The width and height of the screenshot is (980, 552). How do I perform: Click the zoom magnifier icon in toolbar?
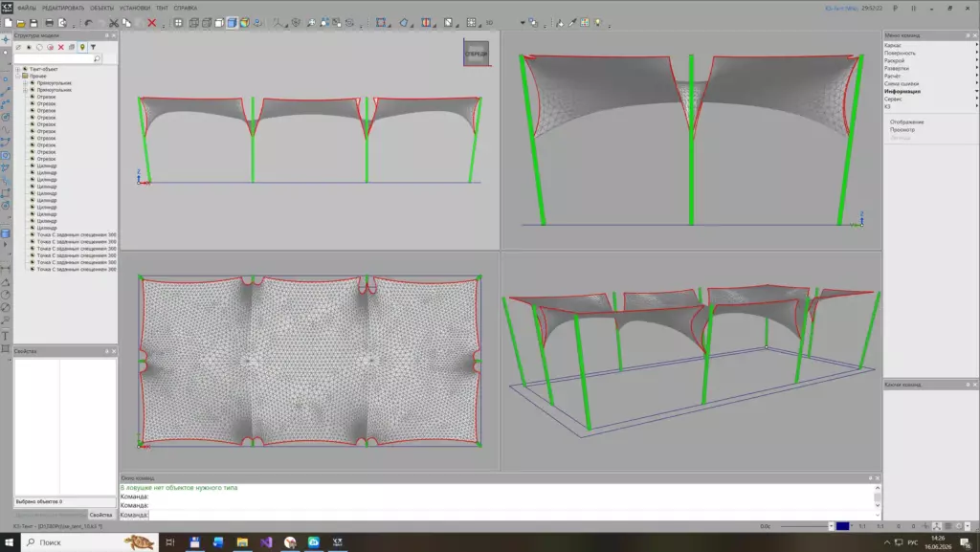click(x=311, y=23)
